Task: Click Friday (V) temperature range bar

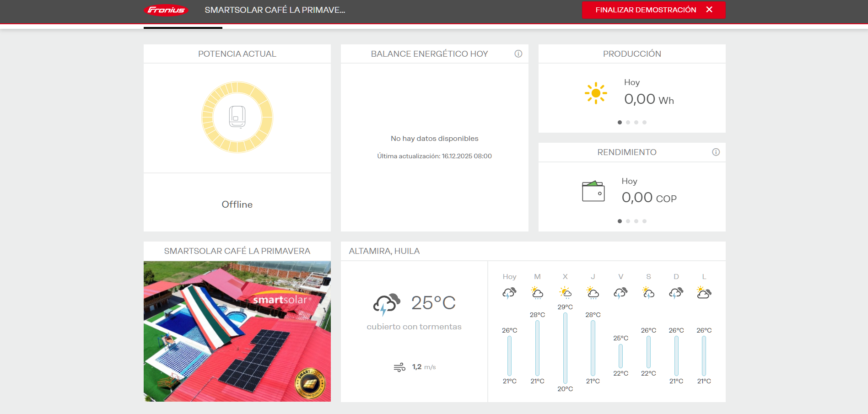Action: 620,356
